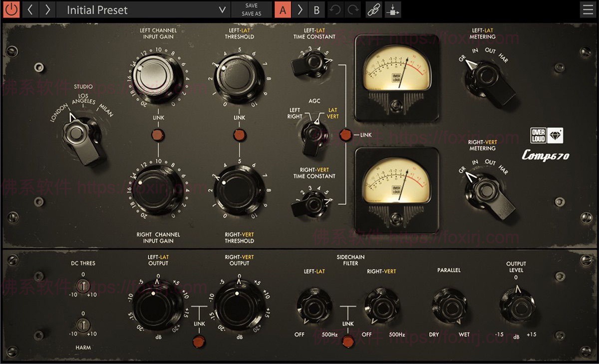Image resolution: width=599 pixels, height=364 pixels.
Task: Go to previous preset arrow
Action: 30,10
